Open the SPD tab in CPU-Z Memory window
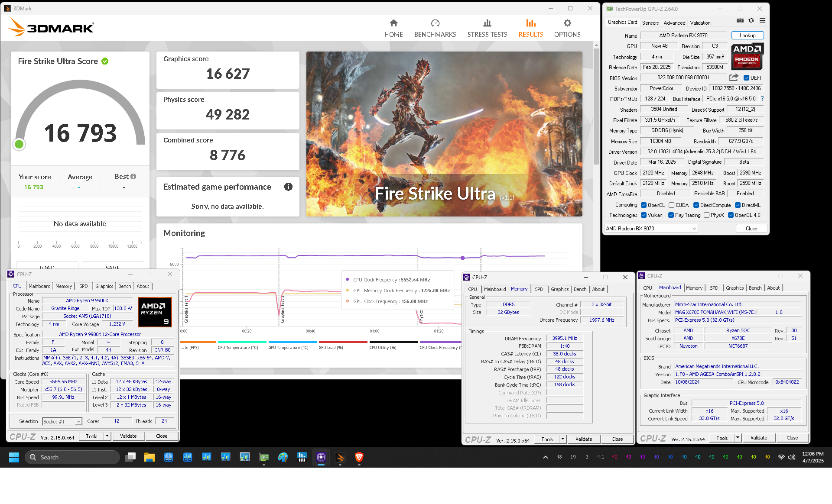This screenshot has width=832, height=504. tap(539, 289)
